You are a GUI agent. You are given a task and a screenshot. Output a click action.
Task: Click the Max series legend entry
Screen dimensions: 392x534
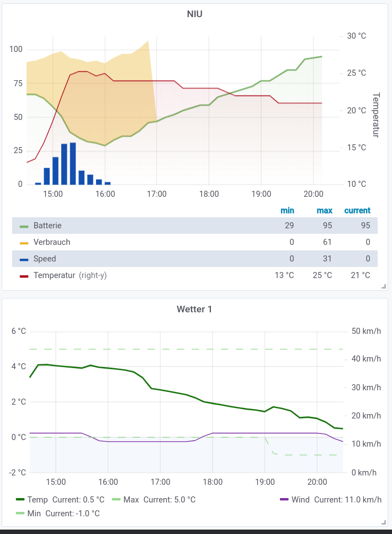[131, 500]
